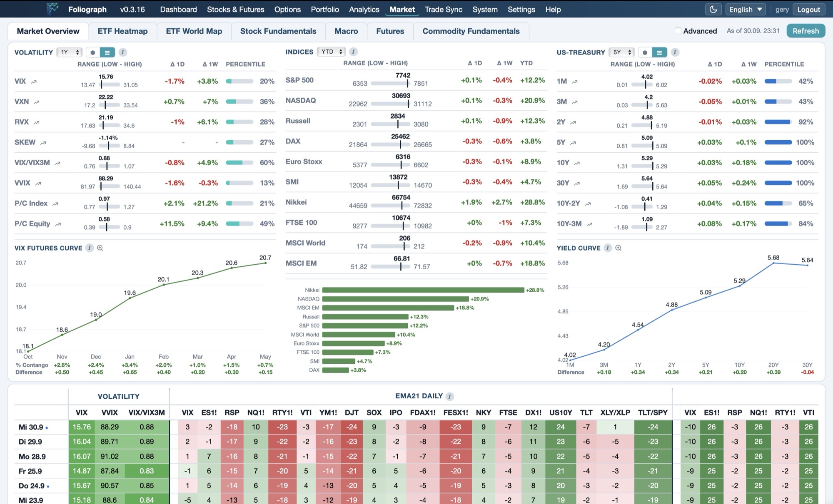Click 2Y treasury percentile bar

click(778, 122)
